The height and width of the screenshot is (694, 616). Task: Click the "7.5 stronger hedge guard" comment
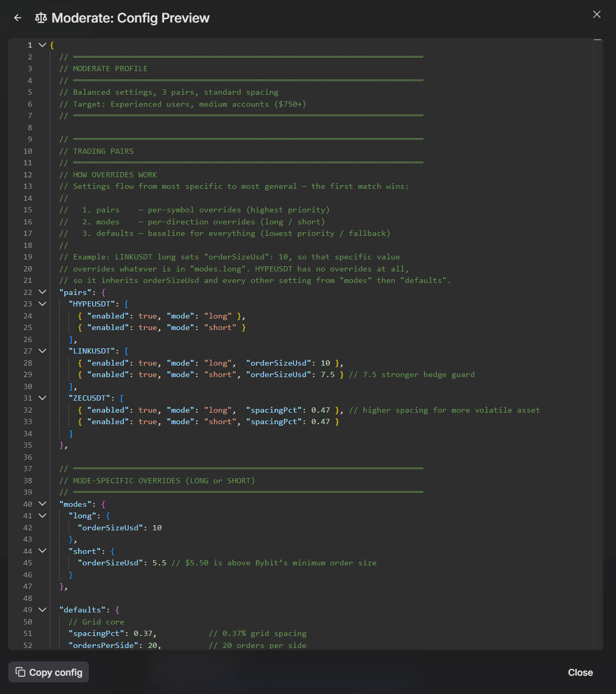[412, 374]
